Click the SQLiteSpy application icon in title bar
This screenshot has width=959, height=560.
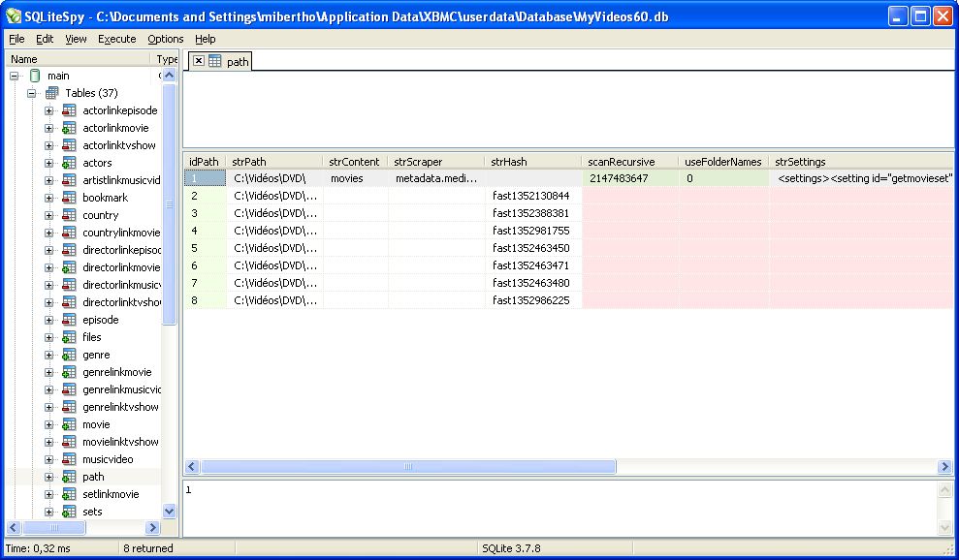13,16
